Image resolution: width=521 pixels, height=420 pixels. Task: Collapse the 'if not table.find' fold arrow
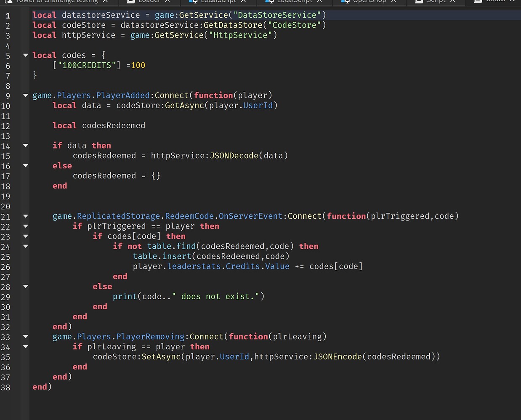click(x=26, y=246)
